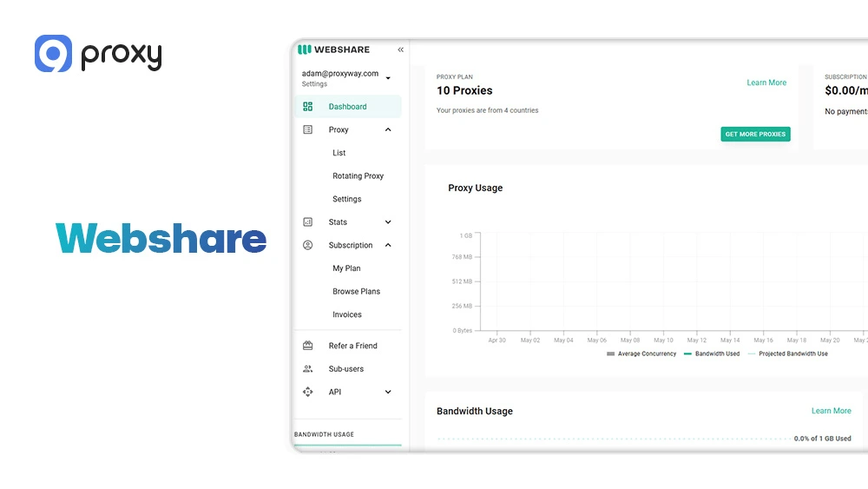Select Invoices under Subscription
This screenshot has height=489, width=868.
(347, 314)
